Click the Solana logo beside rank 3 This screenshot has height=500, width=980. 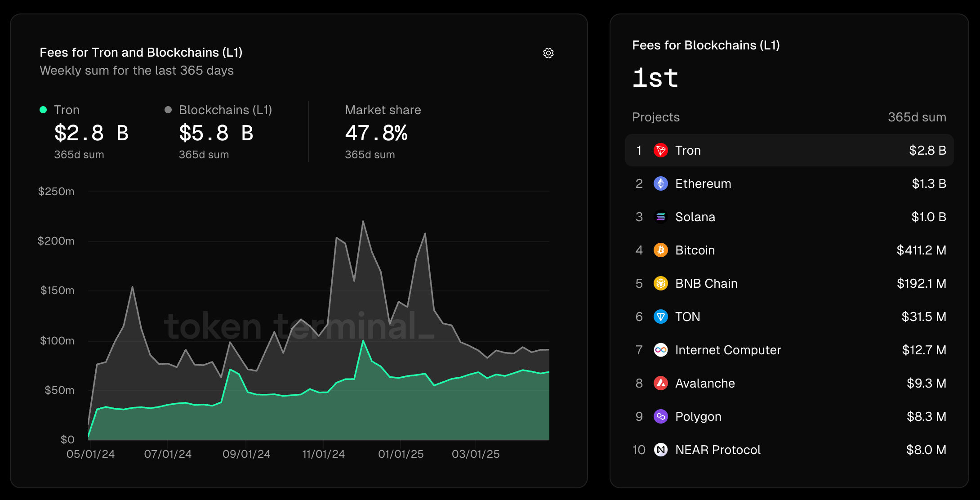point(660,217)
